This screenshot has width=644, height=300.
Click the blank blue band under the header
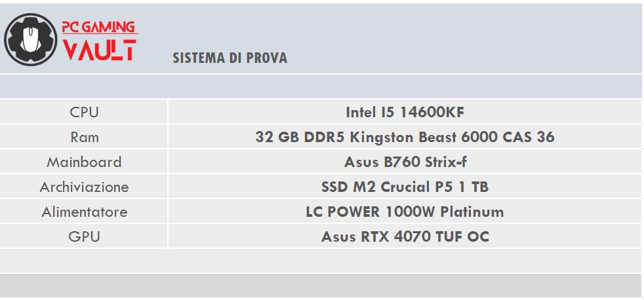320,86
